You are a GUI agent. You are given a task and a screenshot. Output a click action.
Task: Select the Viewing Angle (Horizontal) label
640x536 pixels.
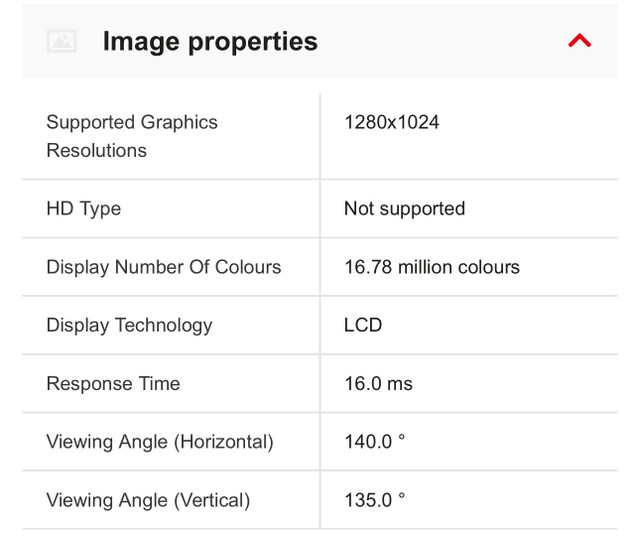pos(160,441)
